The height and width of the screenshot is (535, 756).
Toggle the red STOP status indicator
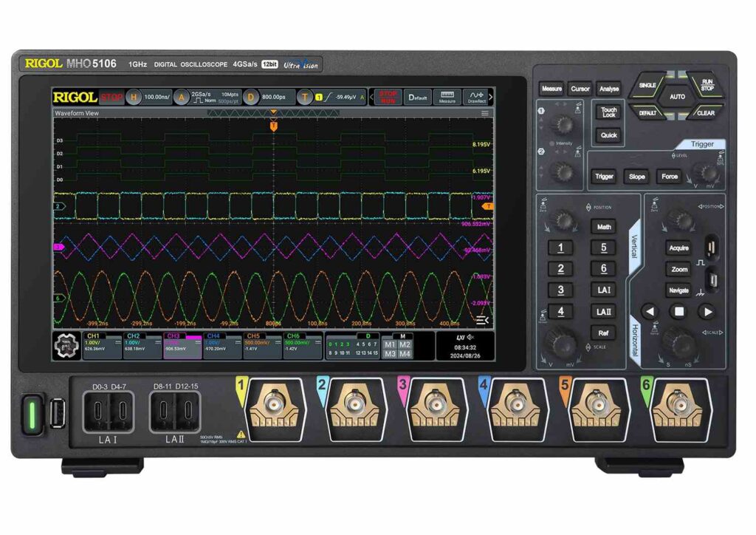[111, 98]
